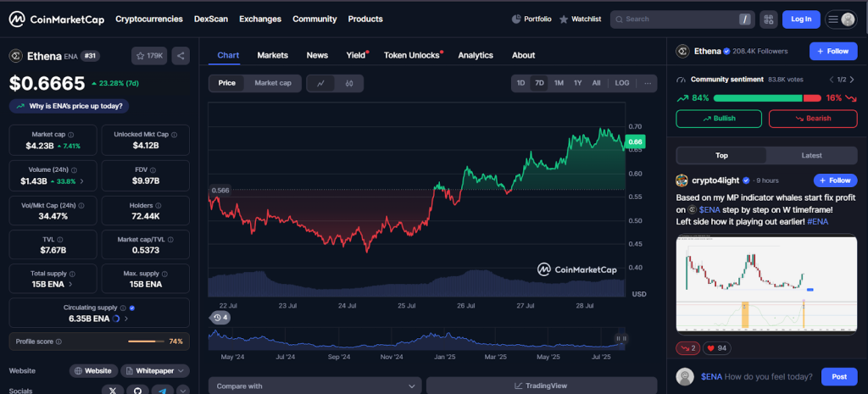Open the Compare with dropdown
The width and height of the screenshot is (868, 394).
pos(315,386)
